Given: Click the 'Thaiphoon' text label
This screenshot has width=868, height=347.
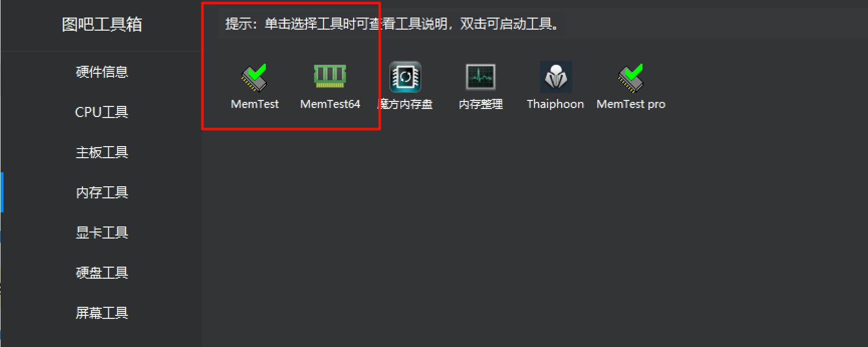Looking at the screenshot, I should 556,104.
